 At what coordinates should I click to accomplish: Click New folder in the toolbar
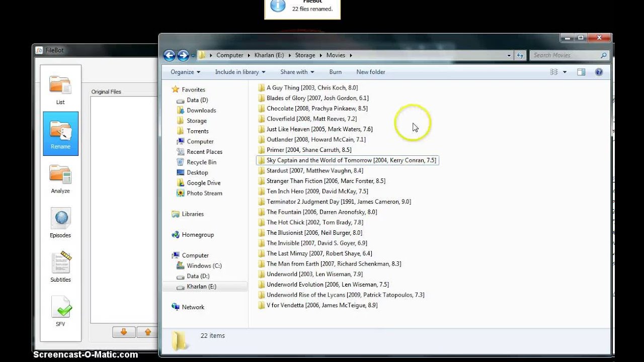[x=371, y=72]
